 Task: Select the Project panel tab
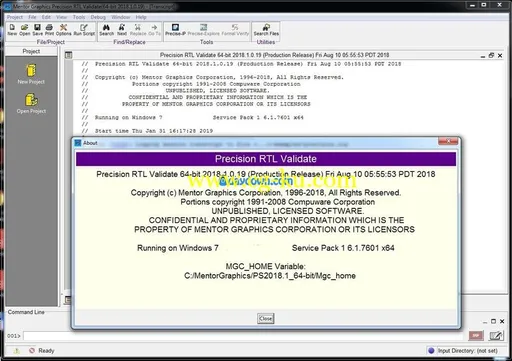(31, 51)
